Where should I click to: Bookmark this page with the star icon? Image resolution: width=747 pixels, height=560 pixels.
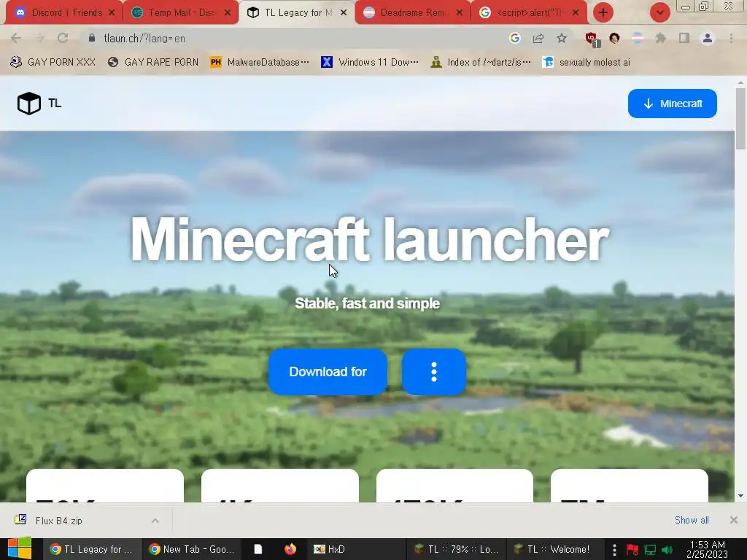click(562, 38)
